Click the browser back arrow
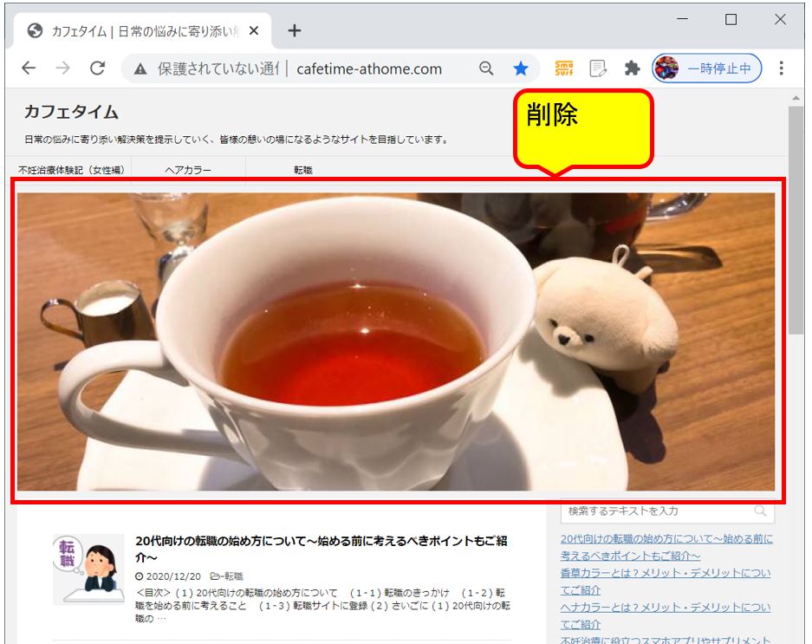 coord(29,68)
